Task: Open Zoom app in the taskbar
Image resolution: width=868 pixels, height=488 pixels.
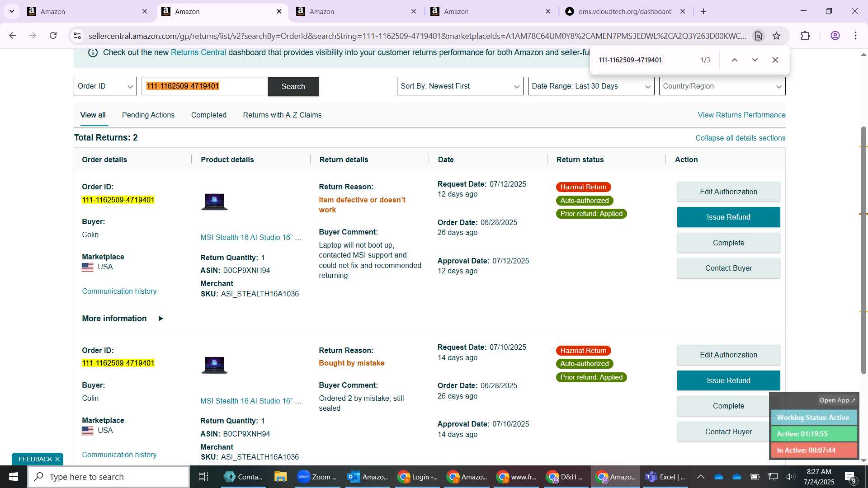Action: [x=317, y=477]
